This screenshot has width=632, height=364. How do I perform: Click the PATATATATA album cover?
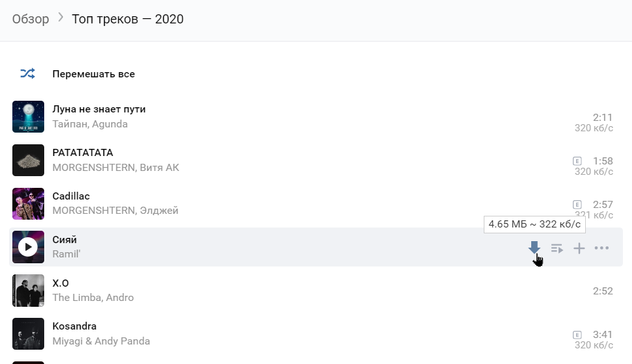[28, 161]
